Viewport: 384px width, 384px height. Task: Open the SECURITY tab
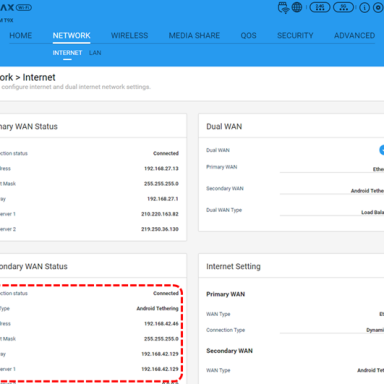click(295, 36)
